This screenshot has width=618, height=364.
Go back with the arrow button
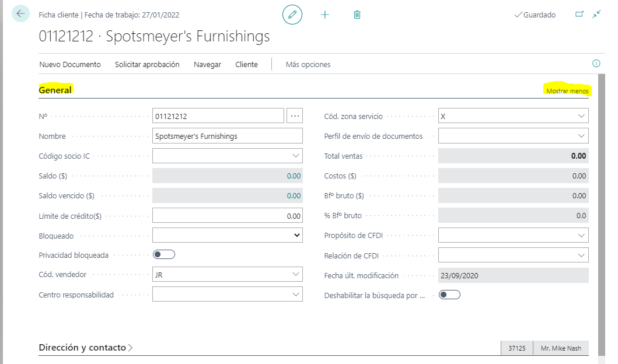tap(20, 14)
